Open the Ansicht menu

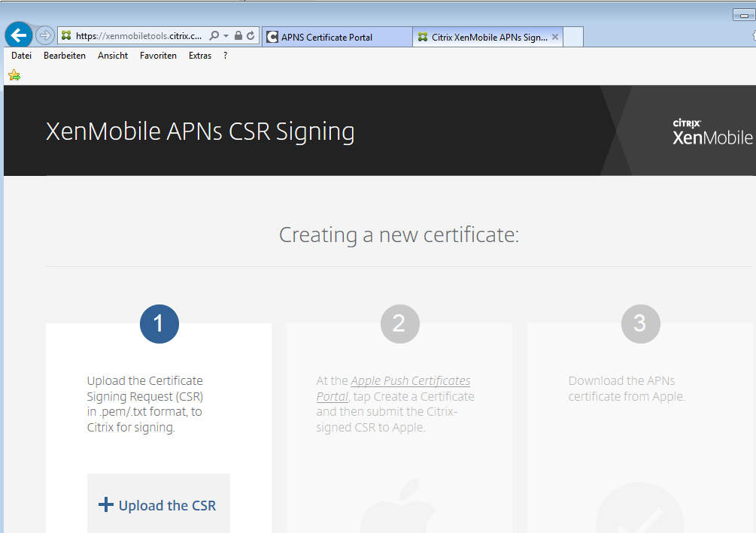pyautogui.click(x=113, y=56)
